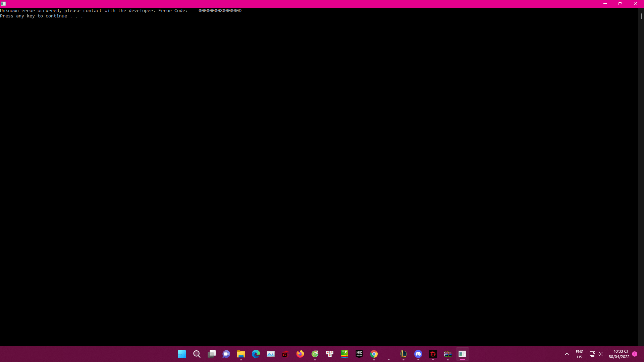Open Epic Games Launcher icon
The height and width of the screenshot is (362, 644).
[359, 354]
